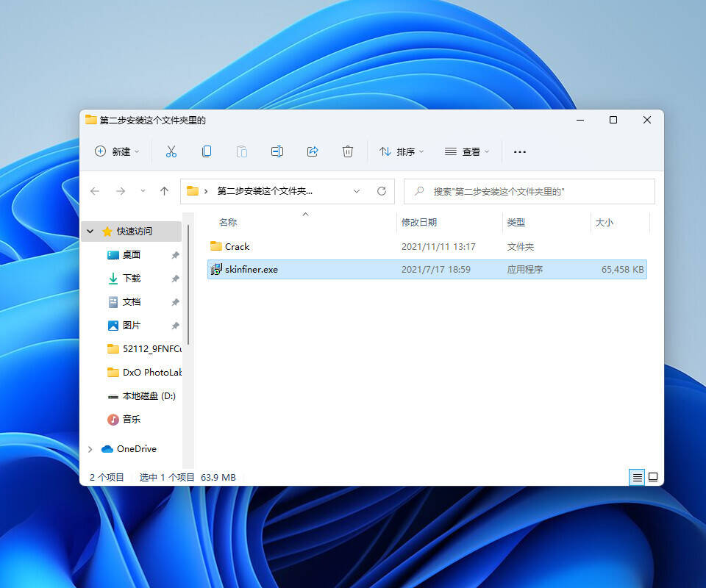Open the 排序 sort dropdown
The width and height of the screenshot is (706, 588).
tap(402, 151)
